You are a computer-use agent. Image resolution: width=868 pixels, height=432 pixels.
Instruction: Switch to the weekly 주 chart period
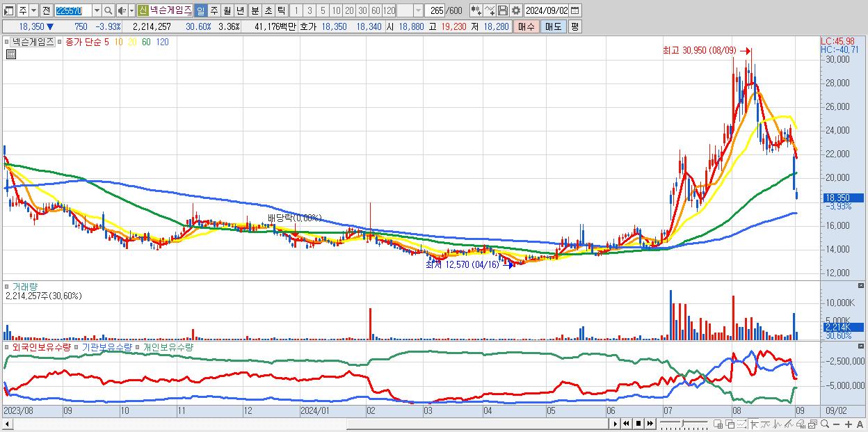214,10
